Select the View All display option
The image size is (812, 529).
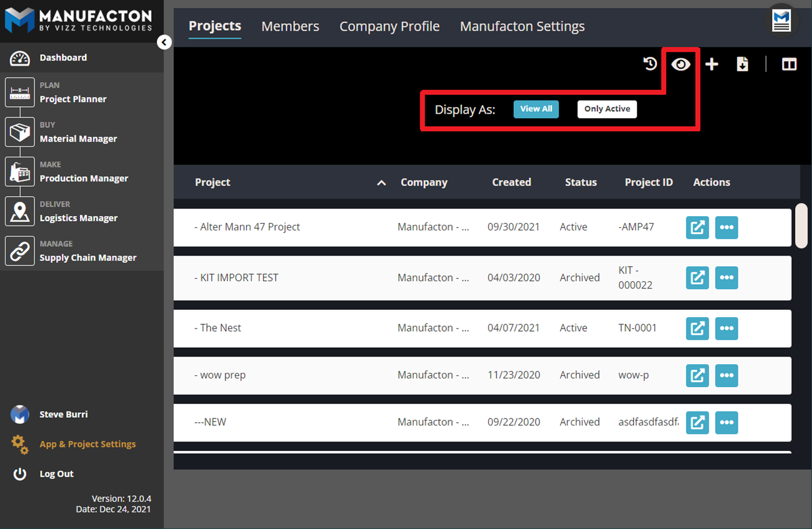(536, 109)
